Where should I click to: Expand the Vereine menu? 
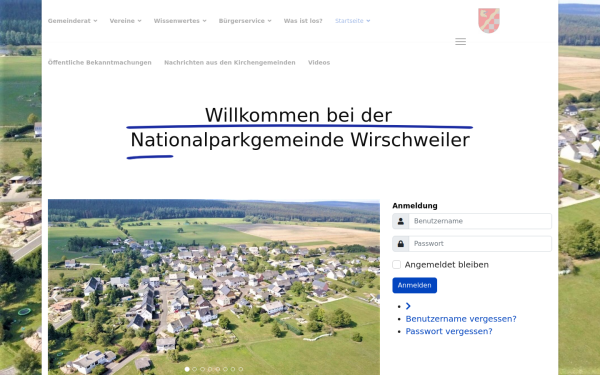point(126,21)
